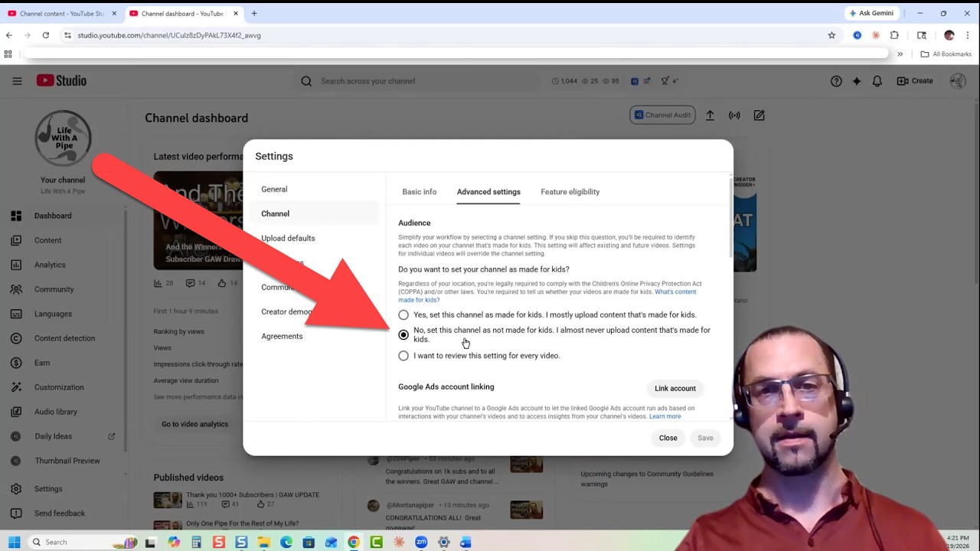This screenshot has width=980, height=551.
Task: Click the Ask Gemini button
Action: coord(871,13)
